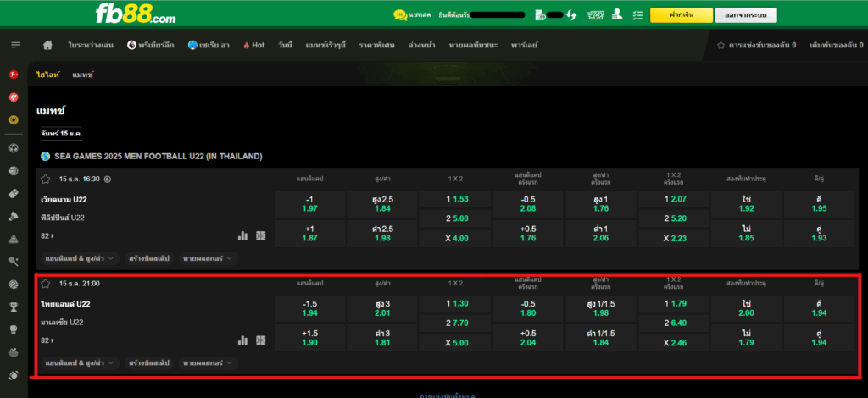This screenshot has width=868, height=398.
Task: Expand ทายผลสกอร์ dropdown under Thailand match
Action: pyautogui.click(x=209, y=363)
